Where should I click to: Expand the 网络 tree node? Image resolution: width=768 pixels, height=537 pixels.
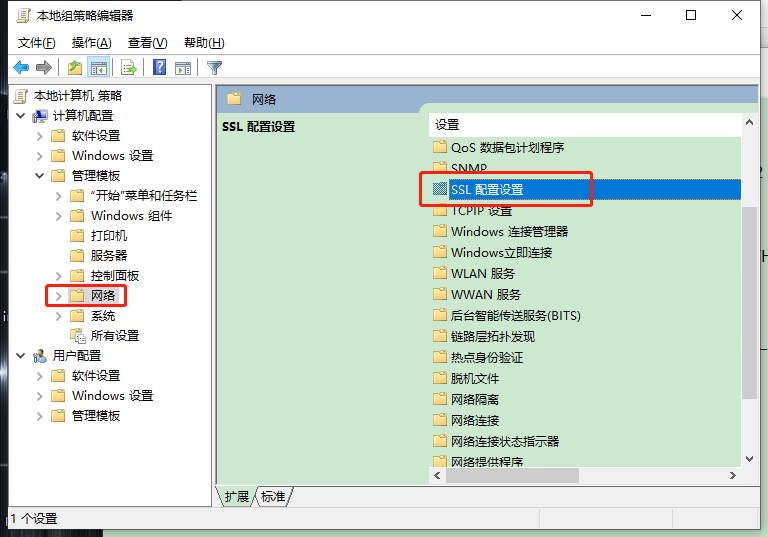[x=59, y=296]
